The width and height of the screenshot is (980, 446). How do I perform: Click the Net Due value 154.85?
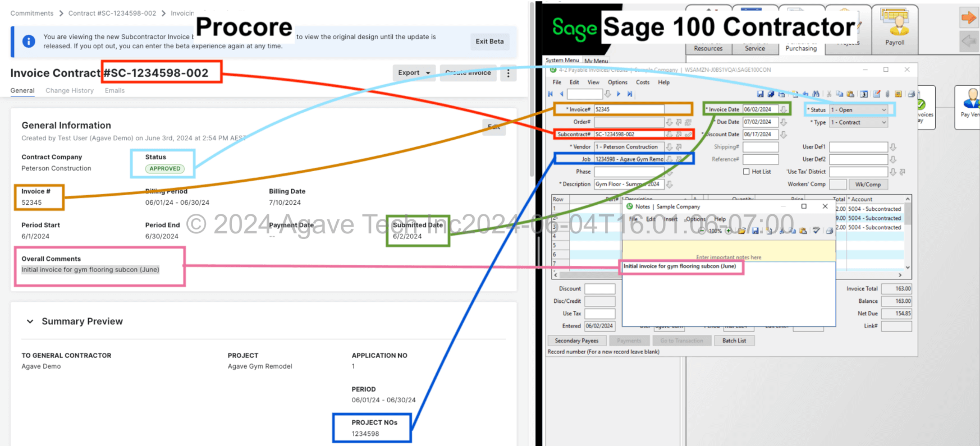pyautogui.click(x=896, y=314)
